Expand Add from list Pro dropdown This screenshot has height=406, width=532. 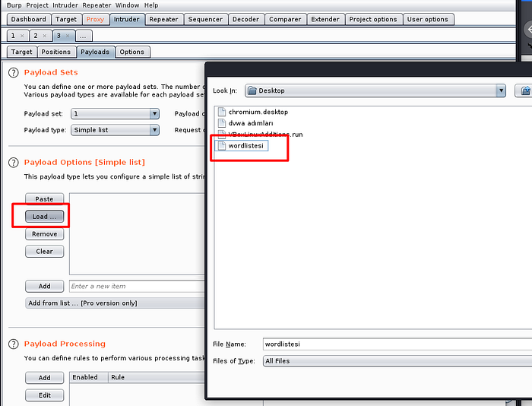pyautogui.click(x=116, y=303)
